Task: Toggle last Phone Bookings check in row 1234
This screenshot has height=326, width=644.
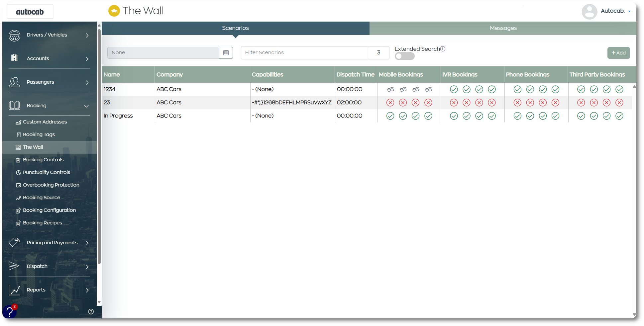Action: [x=556, y=89]
